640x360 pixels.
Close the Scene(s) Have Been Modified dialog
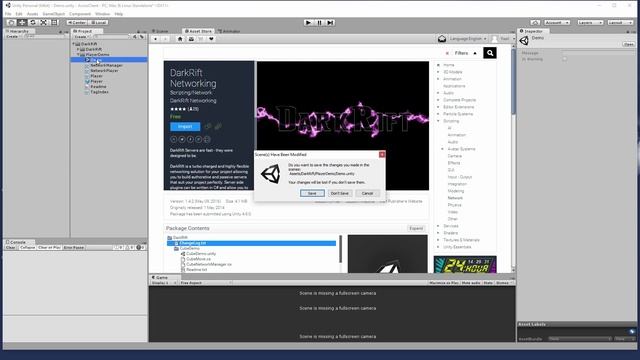pos(382,154)
